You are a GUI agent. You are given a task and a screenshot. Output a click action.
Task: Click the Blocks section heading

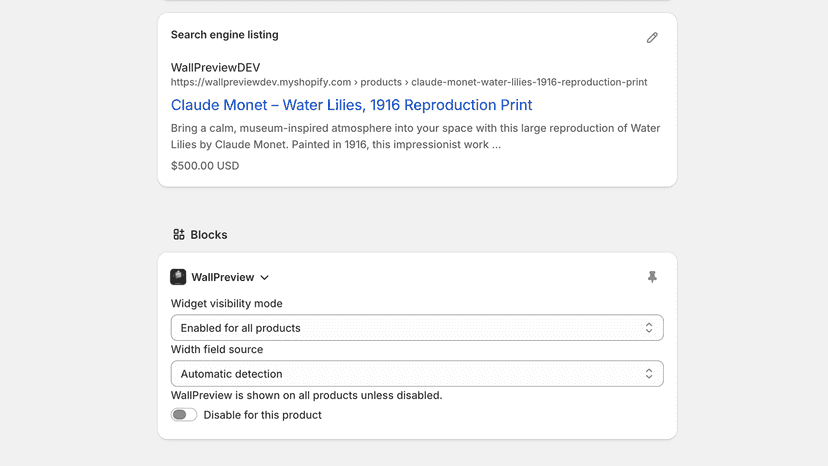coord(209,235)
